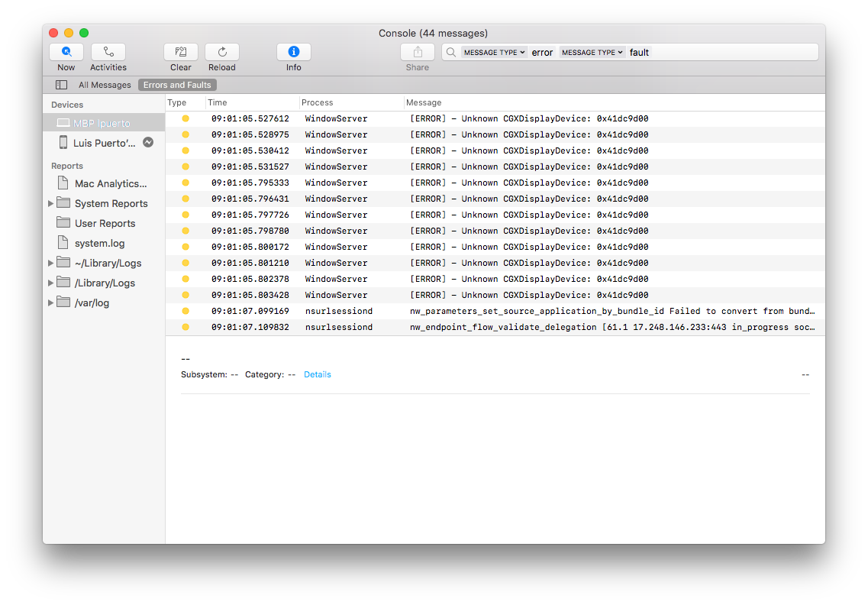Select message at 09:01:05.803428
Viewport: 868px width, 605px height.
tap(495, 296)
